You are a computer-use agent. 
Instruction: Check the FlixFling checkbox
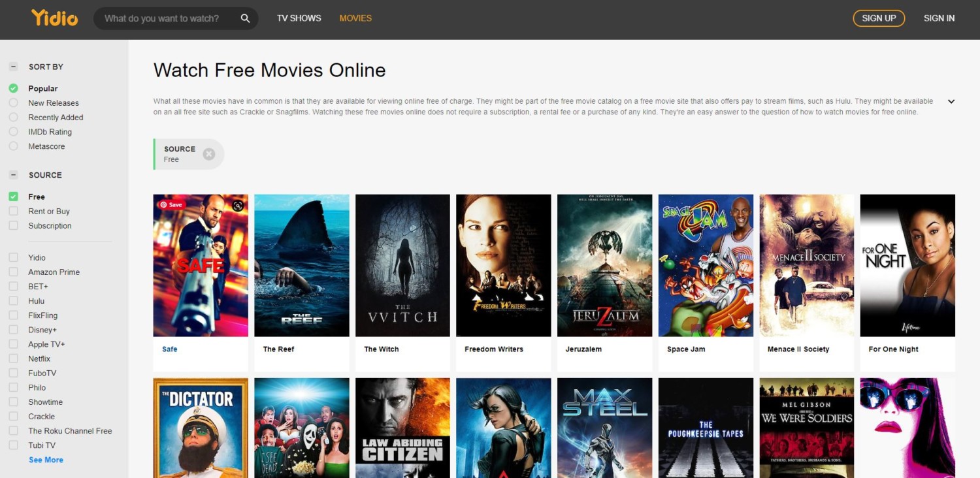pyautogui.click(x=13, y=315)
